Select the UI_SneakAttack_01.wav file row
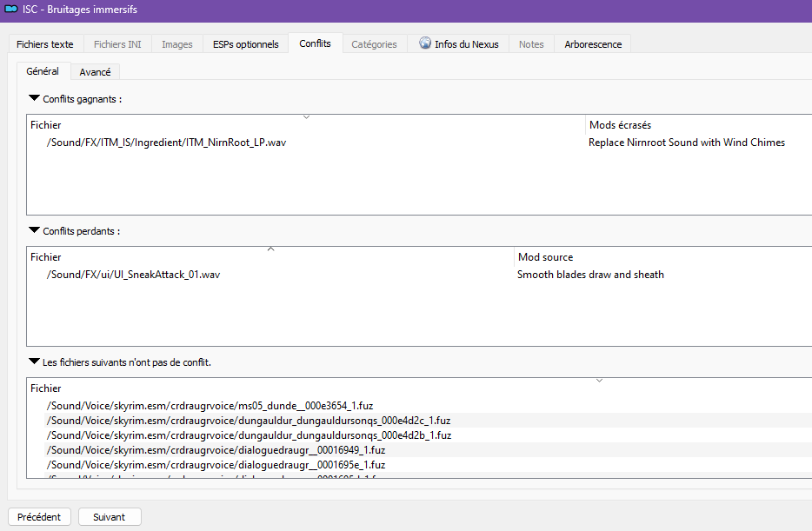Viewport: 812px width, 531px height. pos(419,275)
